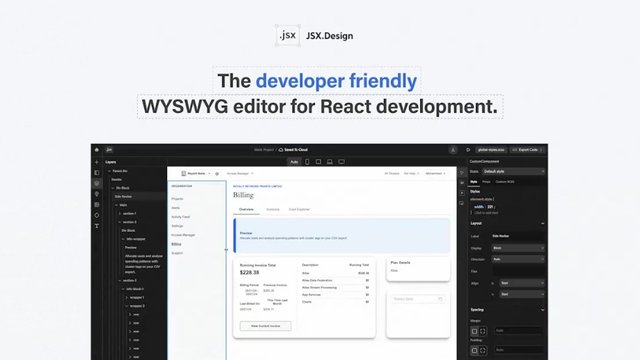The image size is (640, 360).
Task: Open the Cost Explorer billing tab
Action: tap(299, 209)
